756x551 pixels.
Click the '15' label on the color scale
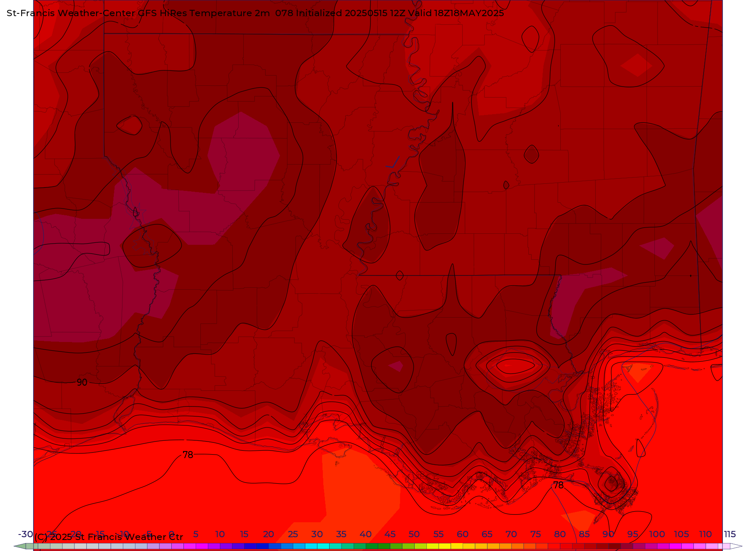pyautogui.click(x=244, y=534)
